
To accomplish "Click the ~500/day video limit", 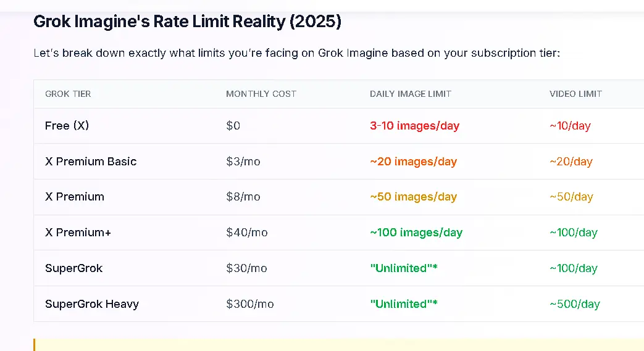I will [x=575, y=304].
